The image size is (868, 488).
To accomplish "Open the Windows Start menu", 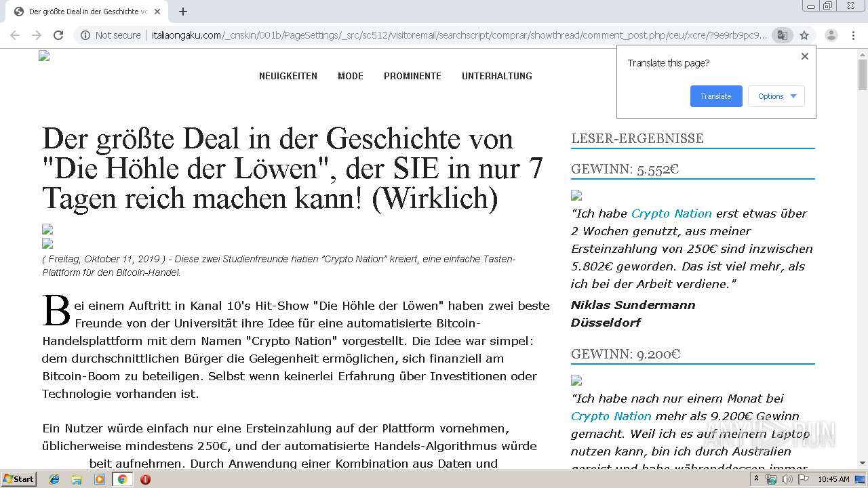I will (x=18, y=479).
